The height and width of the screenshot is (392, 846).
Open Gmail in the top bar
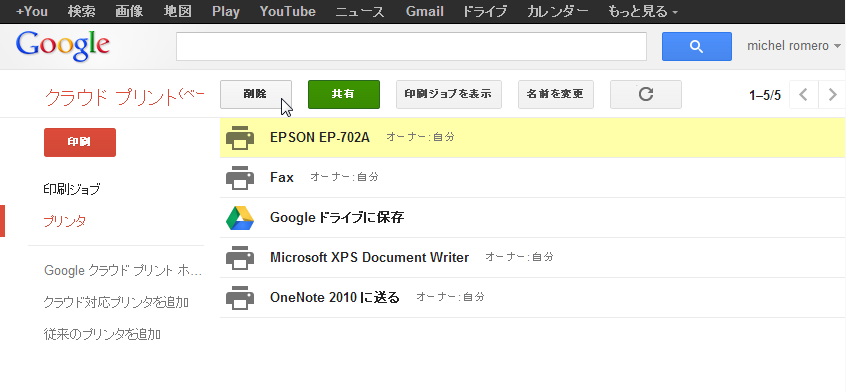(425, 11)
